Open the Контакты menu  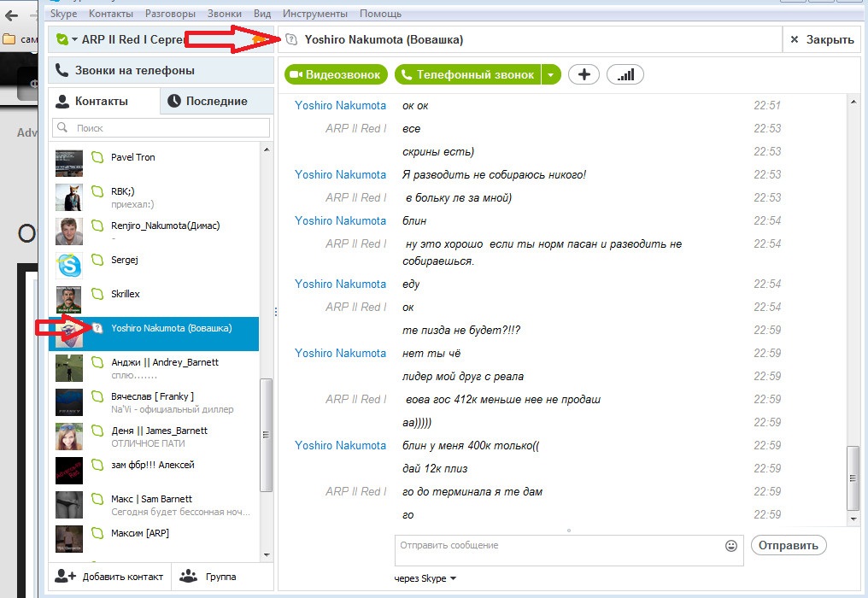click(x=111, y=14)
